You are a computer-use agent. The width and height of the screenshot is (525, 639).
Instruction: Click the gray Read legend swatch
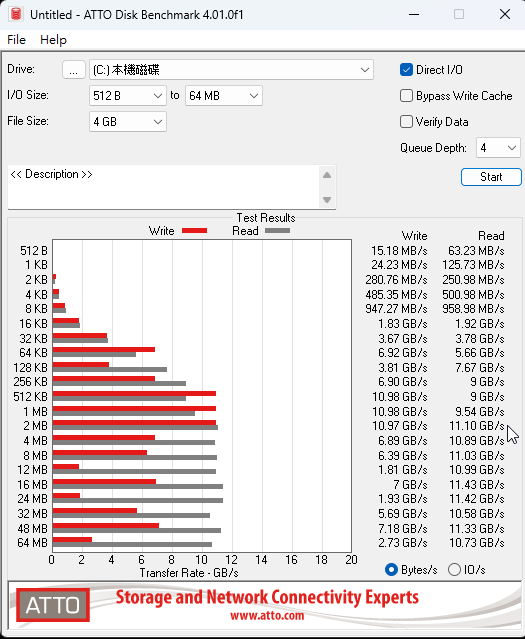[x=278, y=231]
